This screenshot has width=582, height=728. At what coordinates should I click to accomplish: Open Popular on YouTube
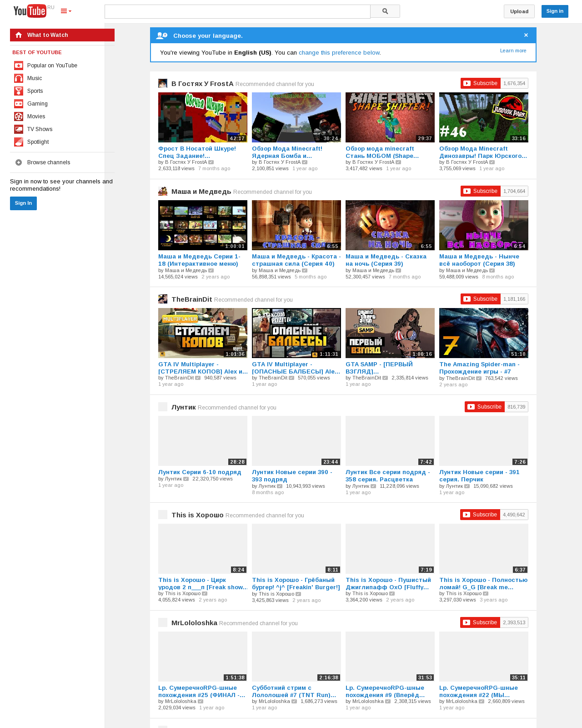click(52, 66)
